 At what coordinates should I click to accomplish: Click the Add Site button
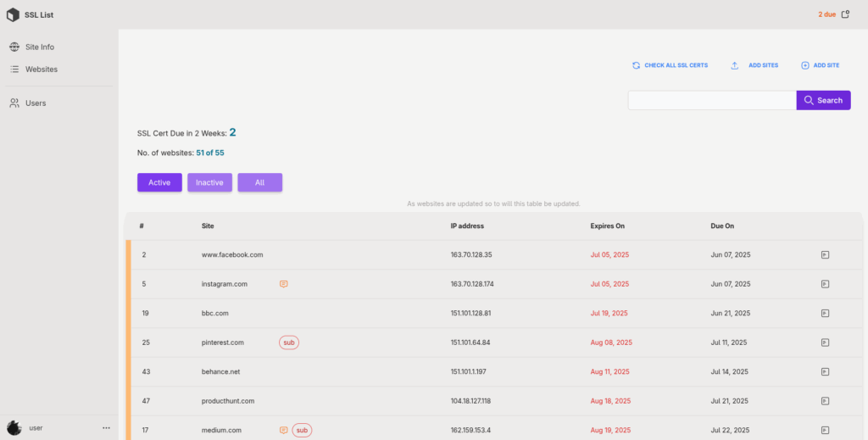(x=821, y=65)
